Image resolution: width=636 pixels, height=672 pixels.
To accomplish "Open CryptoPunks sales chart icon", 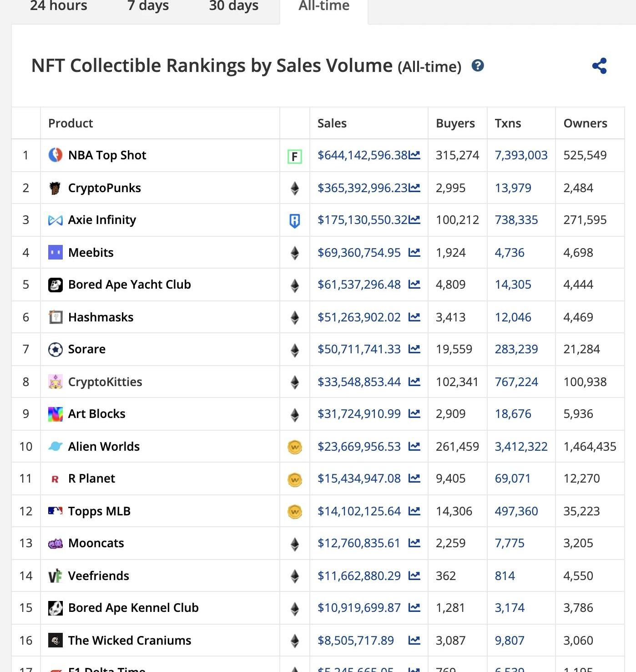I will (414, 188).
